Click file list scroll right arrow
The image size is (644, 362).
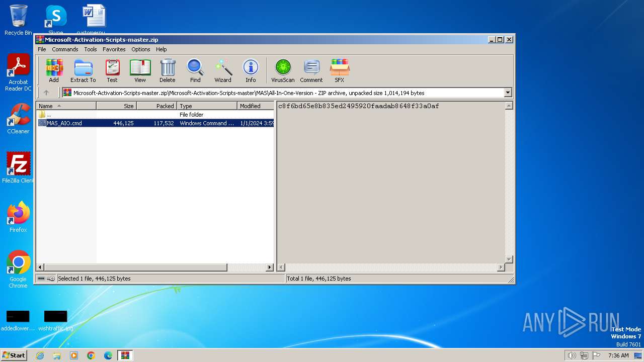point(270,267)
